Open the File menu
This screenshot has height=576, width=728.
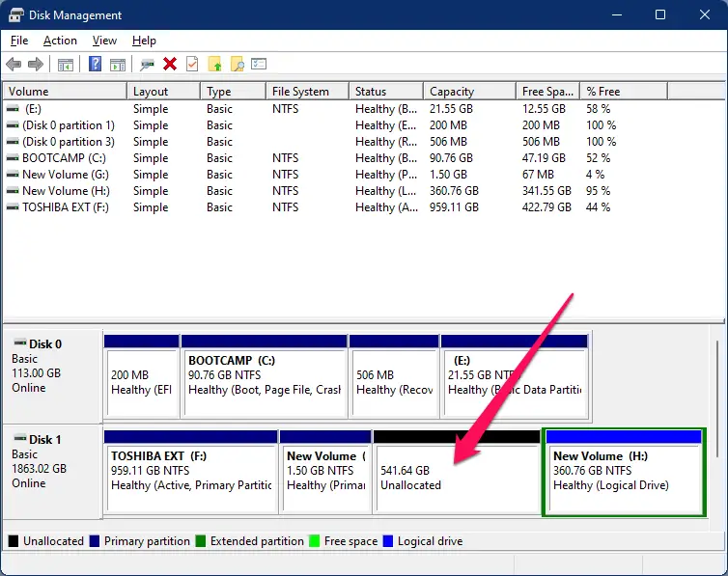click(x=19, y=41)
